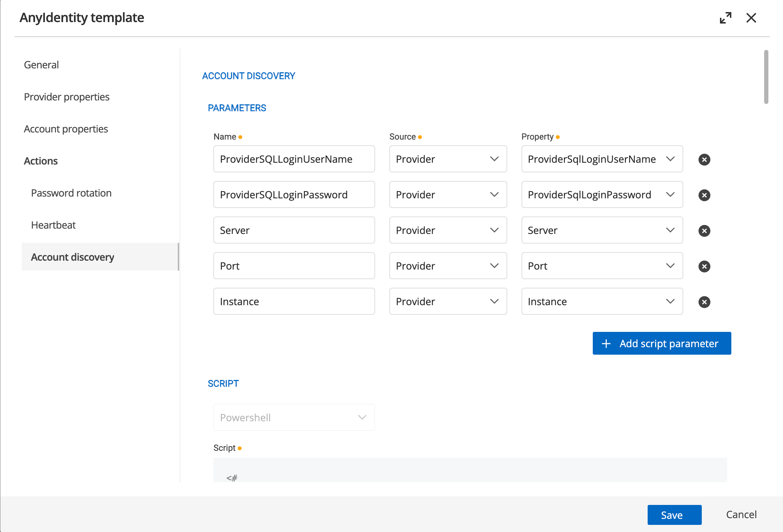The width and height of the screenshot is (783, 532).
Task: Delete the ProviderSQLLoginPassword parameter row
Action: click(x=704, y=195)
